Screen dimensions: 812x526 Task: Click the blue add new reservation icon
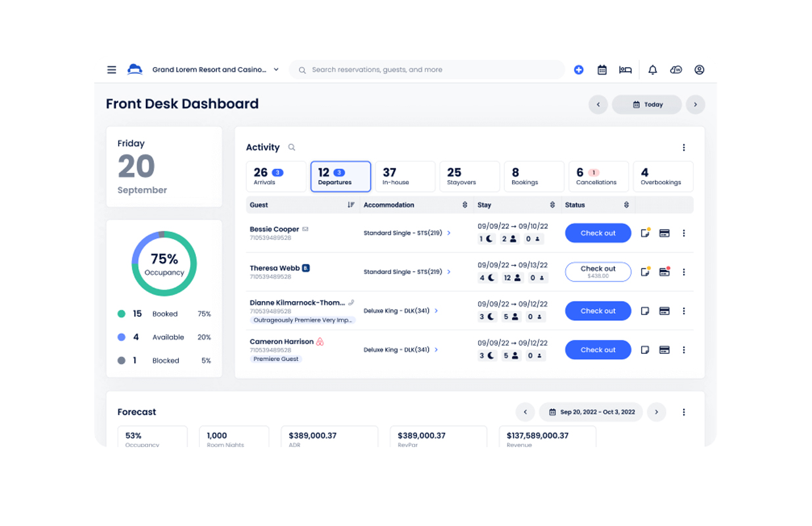point(579,70)
